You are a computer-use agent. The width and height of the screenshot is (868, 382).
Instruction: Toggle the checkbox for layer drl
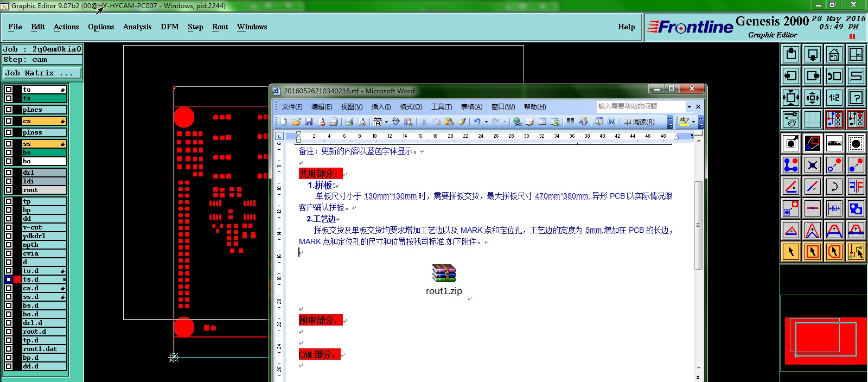tap(9, 173)
